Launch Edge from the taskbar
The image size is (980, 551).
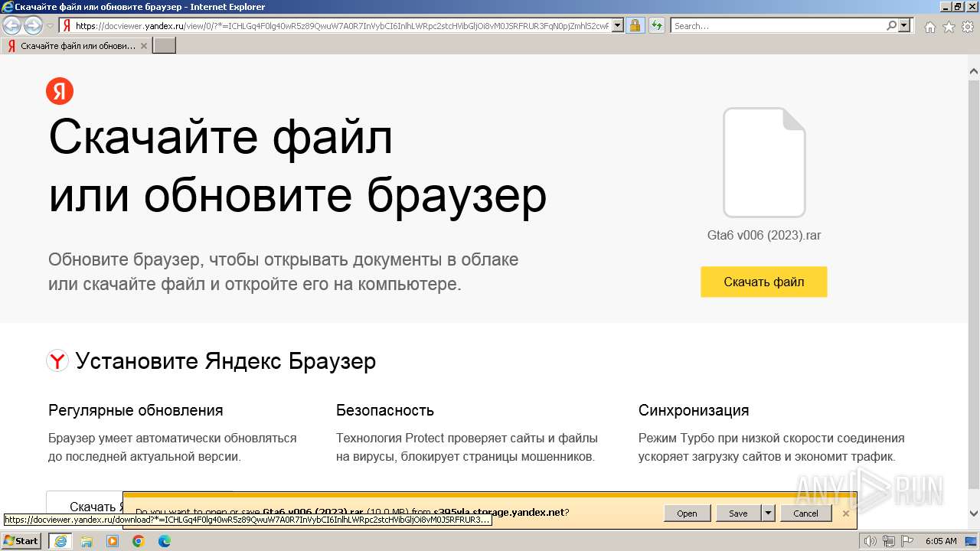click(165, 541)
